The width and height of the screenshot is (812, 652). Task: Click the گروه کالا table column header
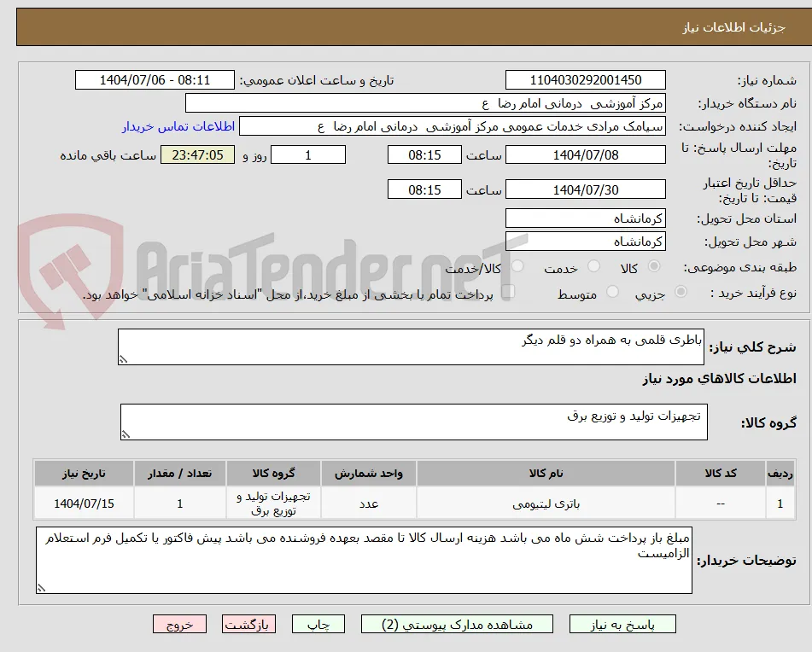coord(273,473)
